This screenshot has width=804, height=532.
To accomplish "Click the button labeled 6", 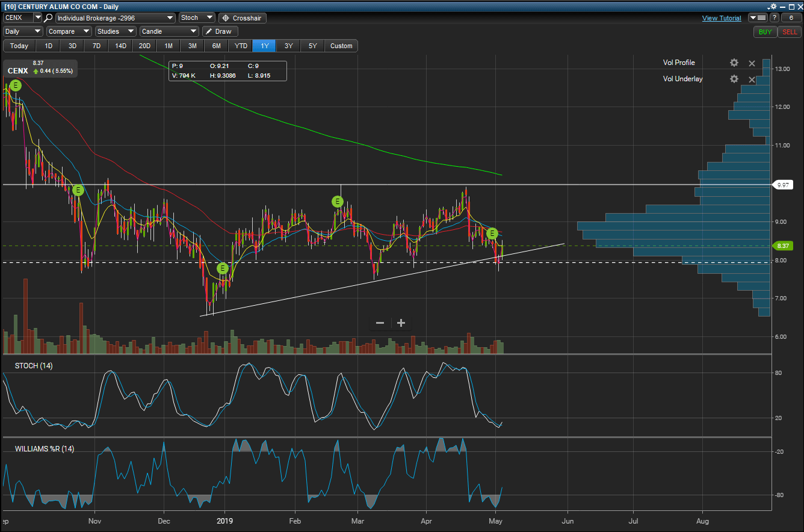I will (791, 18).
